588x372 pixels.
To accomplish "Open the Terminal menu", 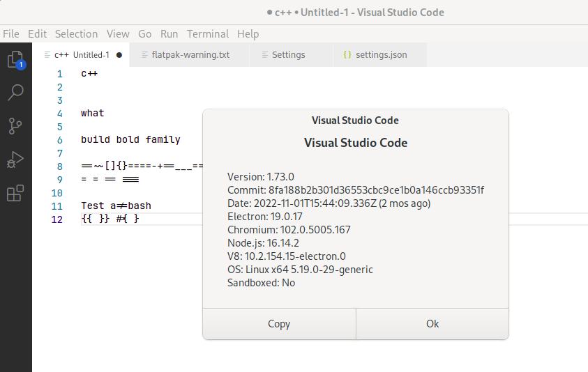I will coord(208,34).
